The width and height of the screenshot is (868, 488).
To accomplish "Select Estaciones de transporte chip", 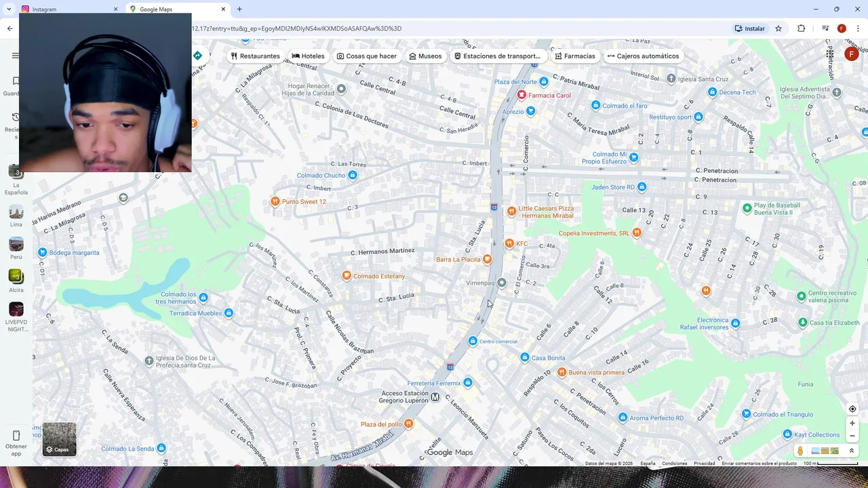I will tap(498, 56).
